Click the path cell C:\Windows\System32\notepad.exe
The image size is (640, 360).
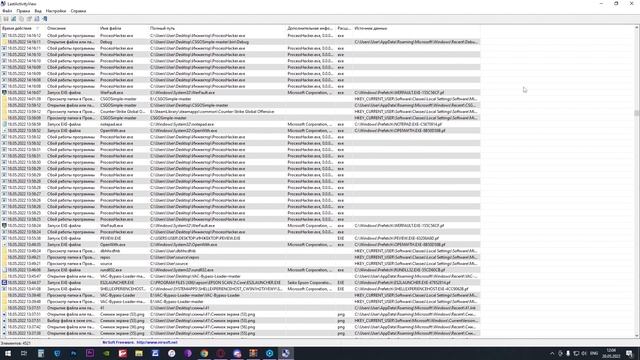point(182,124)
